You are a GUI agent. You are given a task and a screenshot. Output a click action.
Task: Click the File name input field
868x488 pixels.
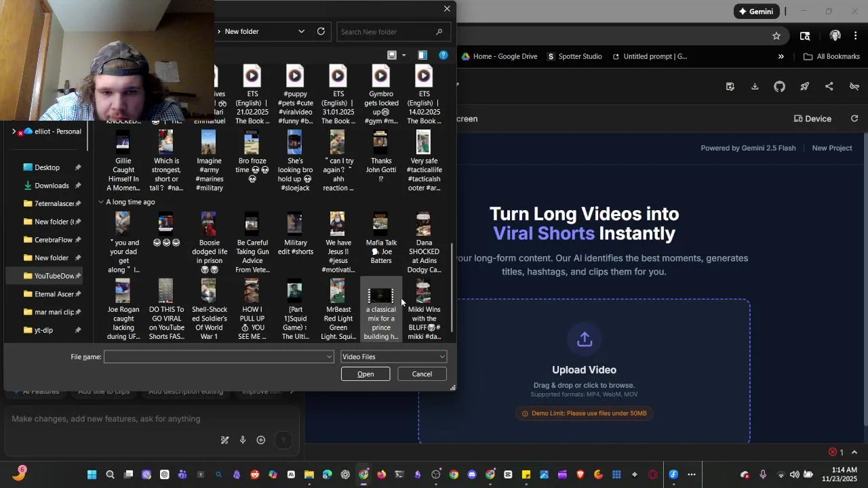(215, 357)
